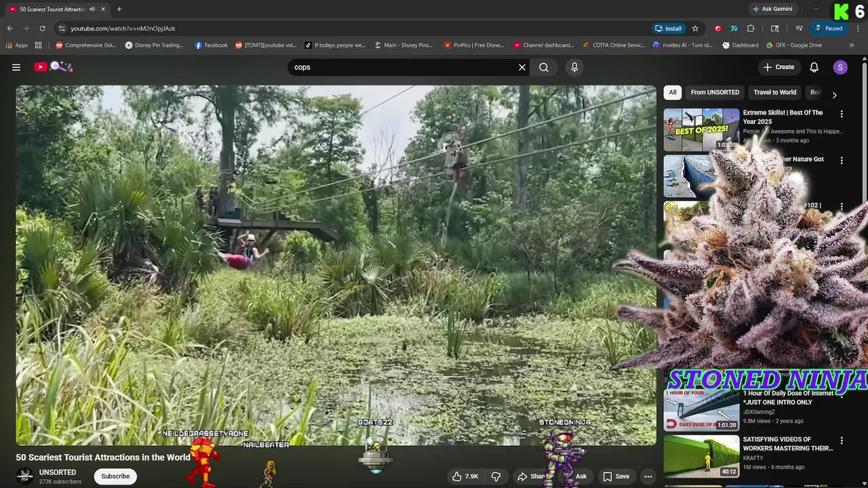
Task: Open the Paused profile button
Action: pyautogui.click(x=829, y=28)
